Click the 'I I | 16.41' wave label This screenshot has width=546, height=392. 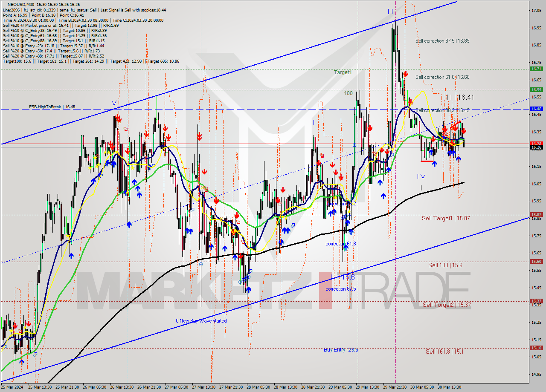coord(460,98)
